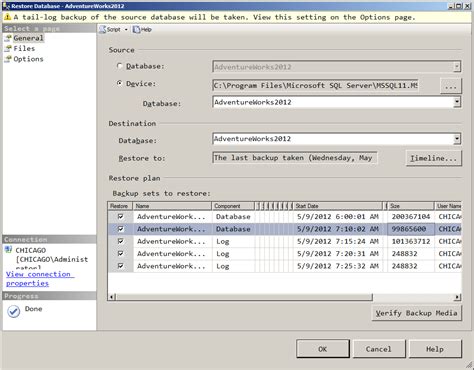Open the Device Database dropdown
Image resolution: width=474 pixels, height=370 pixels.
457,102
